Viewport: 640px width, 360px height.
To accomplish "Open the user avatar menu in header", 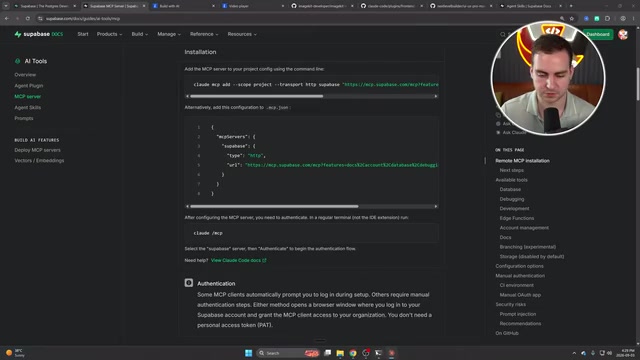I will pos(623,34).
